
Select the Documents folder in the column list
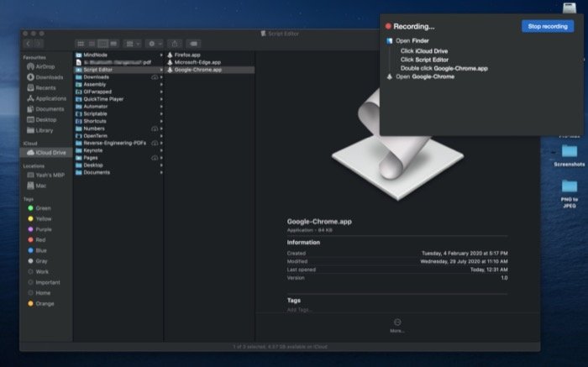119,172
